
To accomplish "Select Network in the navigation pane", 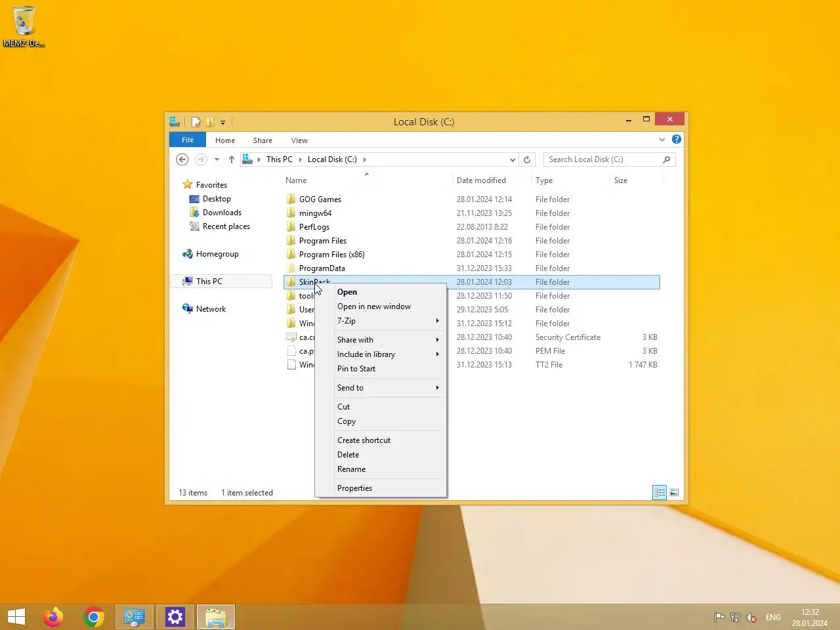I will click(x=211, y=309).
